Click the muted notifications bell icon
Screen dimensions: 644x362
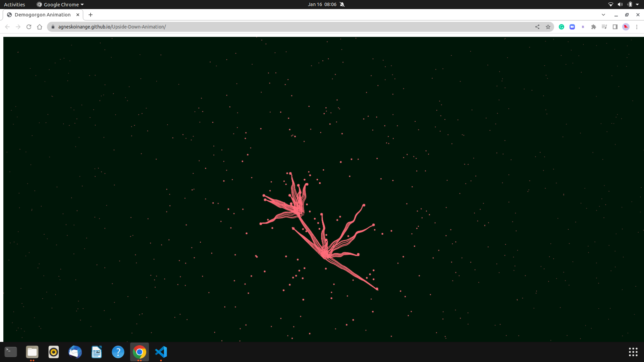[x=342, y=4]
